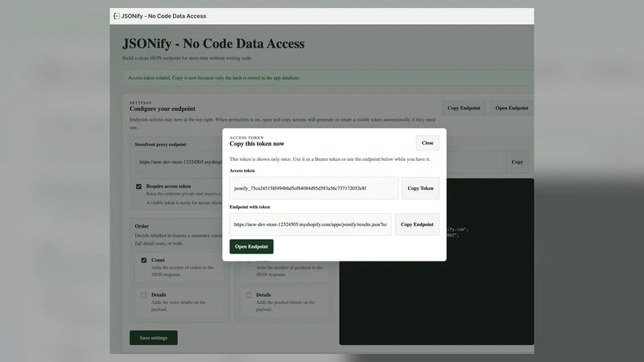Click Copy Endpoint in the settings header
The height and width of the screenshot is (362, 644).
pos(464,108)
